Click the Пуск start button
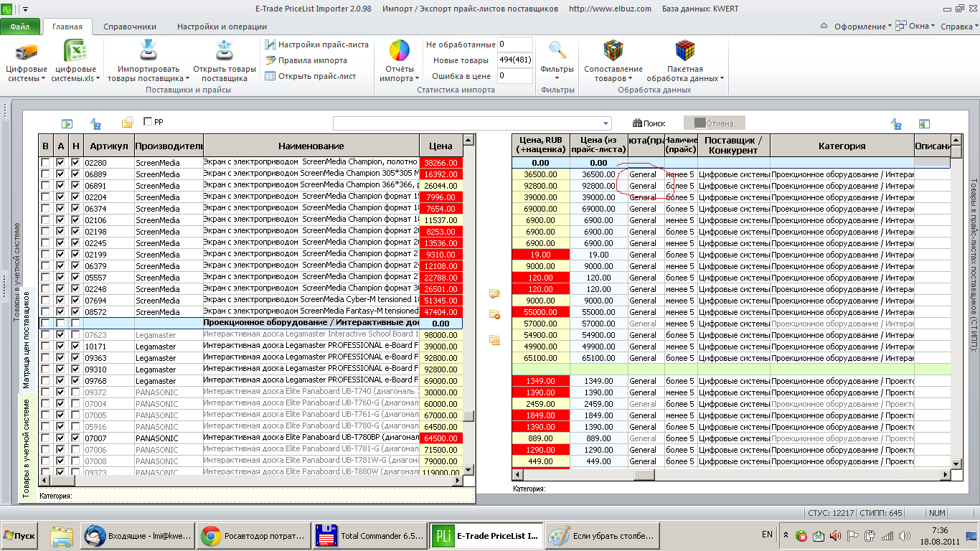Image resolution: width=980 pixels, height=551 pixels. [20, 535]
